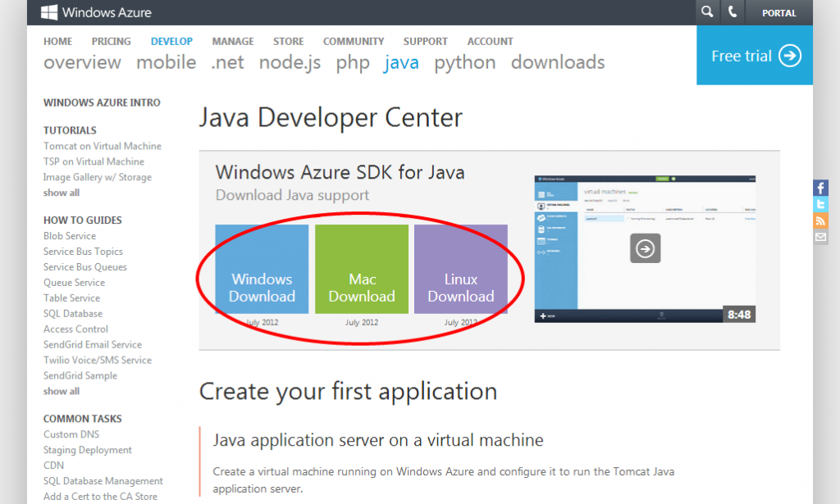Open the Queue Service guide
Image resolution: width=840 pixels, height=504 pixels.
[74, 283]
